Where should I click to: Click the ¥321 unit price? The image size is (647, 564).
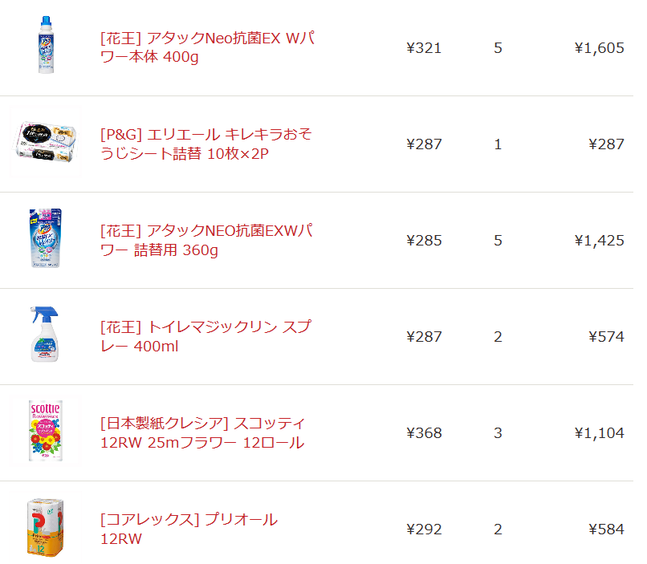tap(424, 48)
